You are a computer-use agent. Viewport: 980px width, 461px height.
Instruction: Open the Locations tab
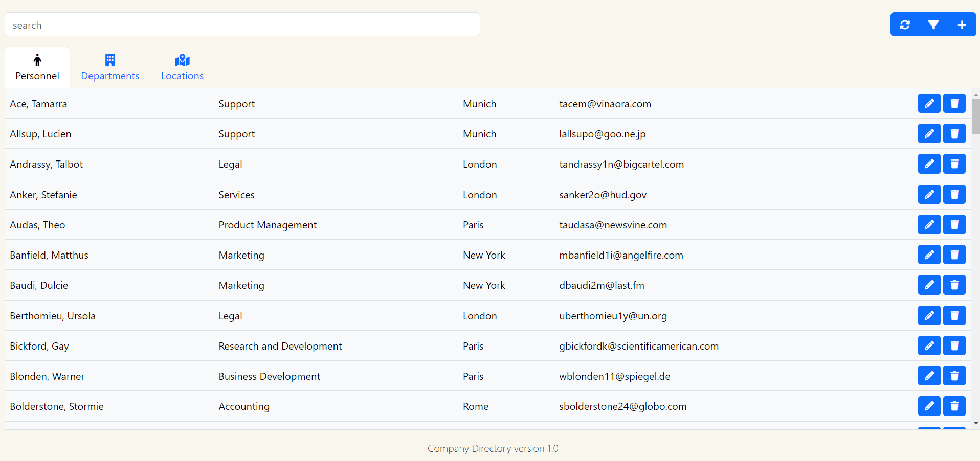click(x=182, y=67)
